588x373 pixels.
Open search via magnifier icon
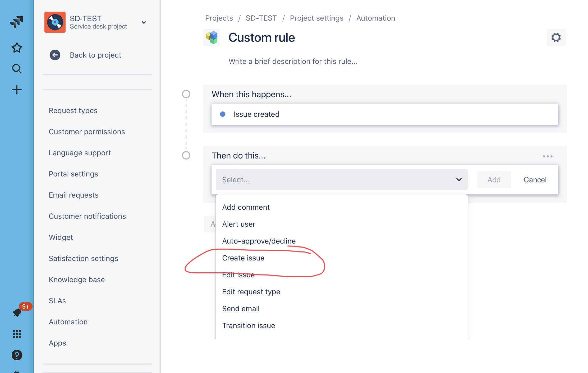pos(17,69)
